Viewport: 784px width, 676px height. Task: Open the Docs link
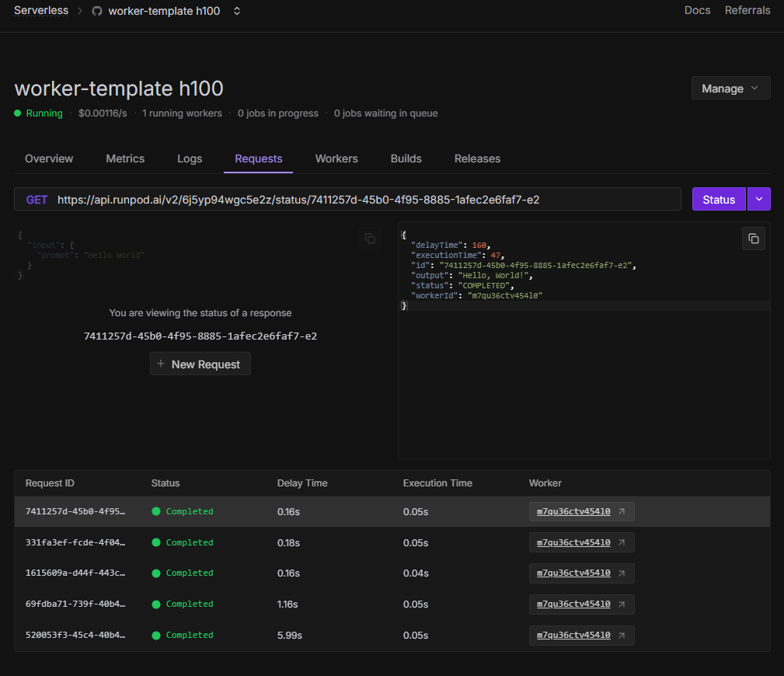(697, 10)
